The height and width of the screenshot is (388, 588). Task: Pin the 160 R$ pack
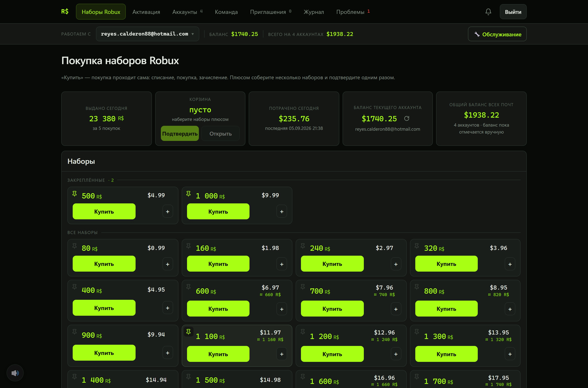188,246
